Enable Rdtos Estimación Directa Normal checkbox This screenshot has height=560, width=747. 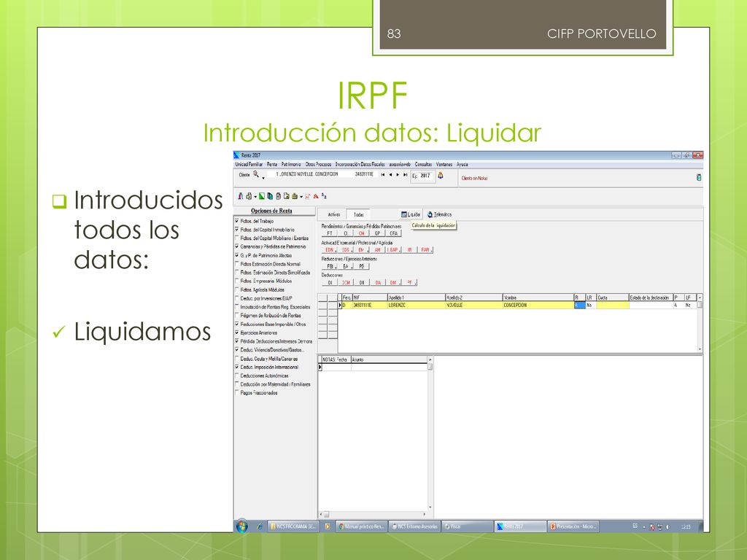237,264
